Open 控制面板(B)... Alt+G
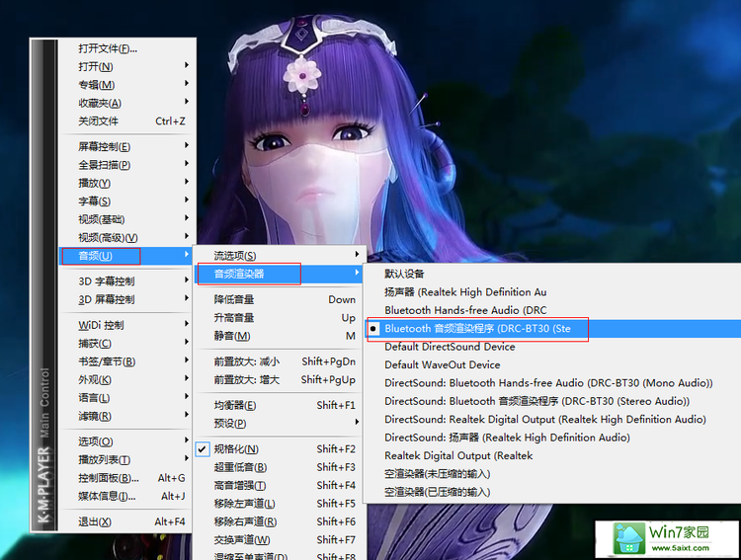The height and width of the screenshot is (560, 741). (x=126, y=478)
